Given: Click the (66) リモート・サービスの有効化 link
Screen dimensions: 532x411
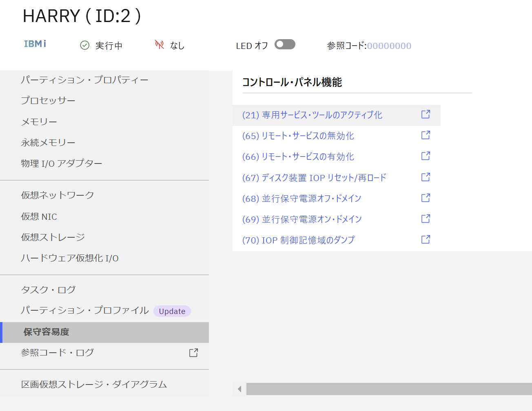Looking at the screenshot, I should click(x=298, y=157).
